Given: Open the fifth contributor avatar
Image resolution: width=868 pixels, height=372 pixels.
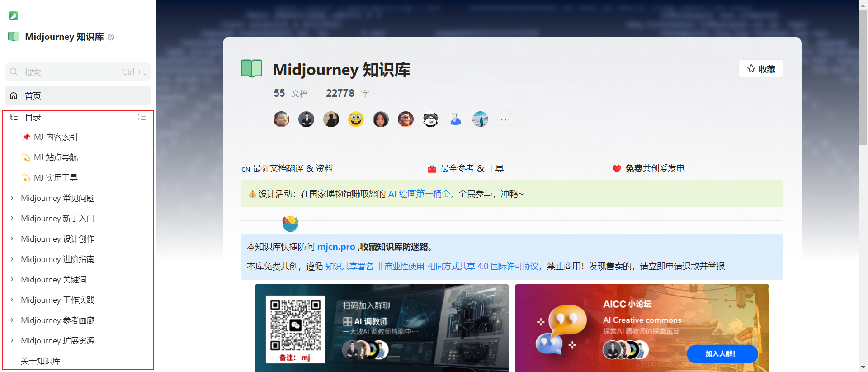Looking at the screenshot, I should pos(381,119).
